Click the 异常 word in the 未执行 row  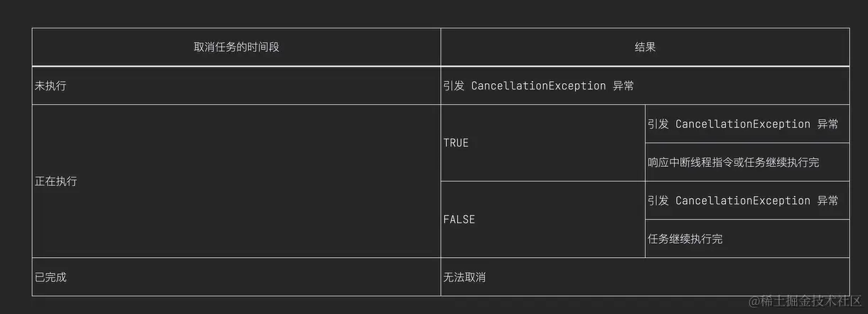[x=623, y=86]
